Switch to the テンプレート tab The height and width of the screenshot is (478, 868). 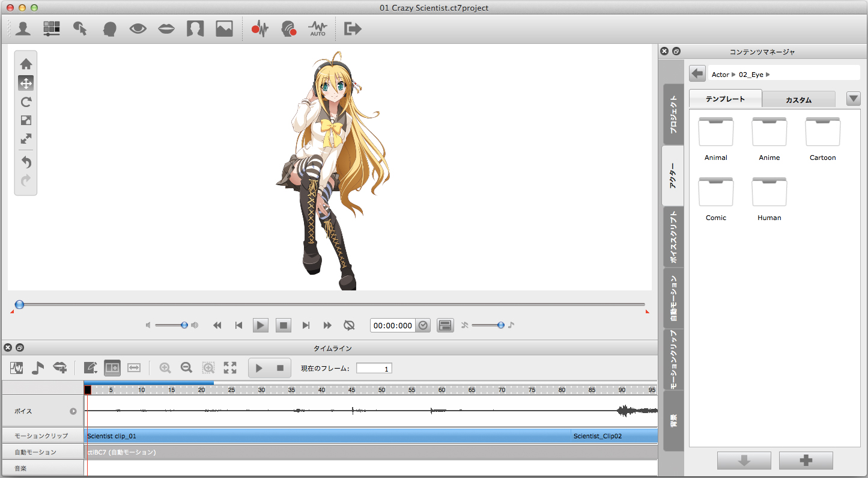(x=726, y=99)
